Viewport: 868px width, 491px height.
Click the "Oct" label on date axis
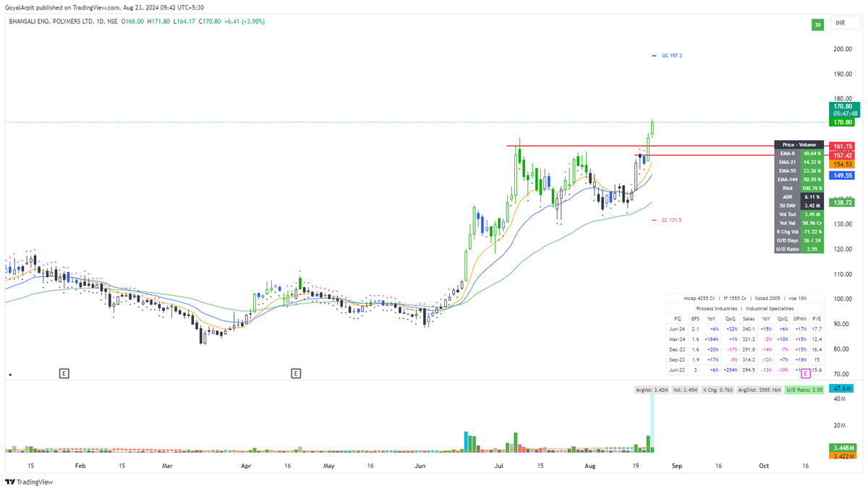pos(764,466)
